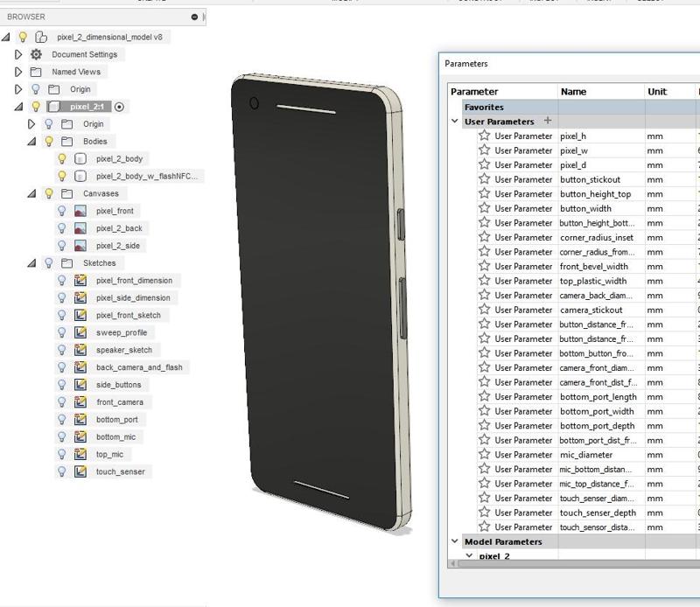Click the pixel_2_body body icon

(80, 158)
